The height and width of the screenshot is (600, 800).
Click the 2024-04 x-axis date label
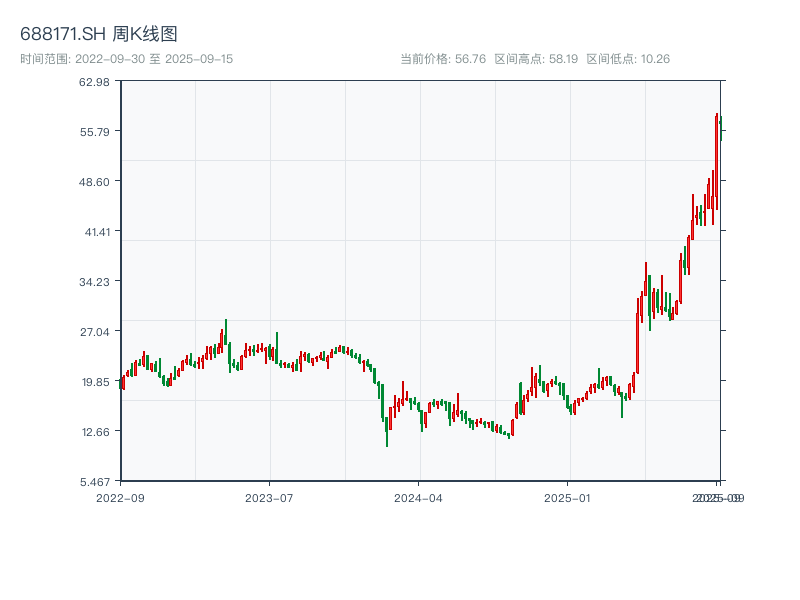(x=419, y=497)
